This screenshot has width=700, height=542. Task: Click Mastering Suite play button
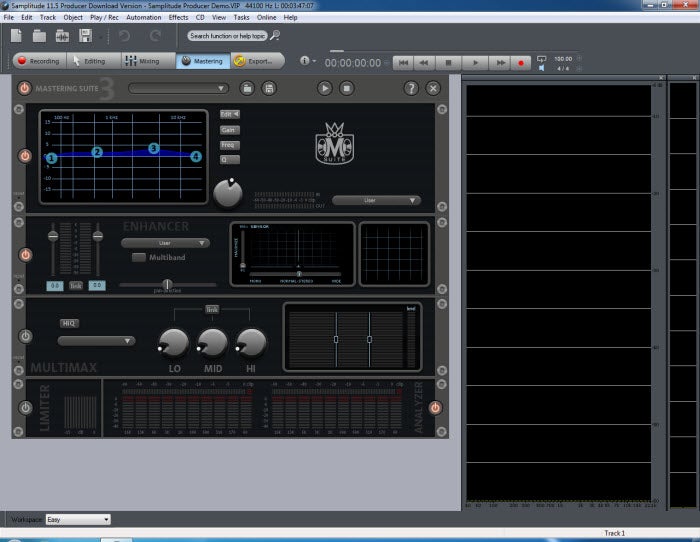[x=325, y=88]
